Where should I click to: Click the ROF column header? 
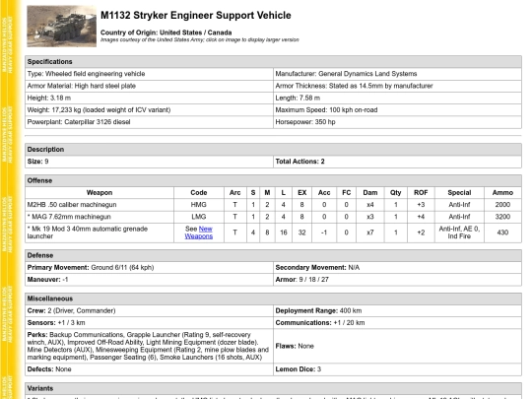pos(421,193)
